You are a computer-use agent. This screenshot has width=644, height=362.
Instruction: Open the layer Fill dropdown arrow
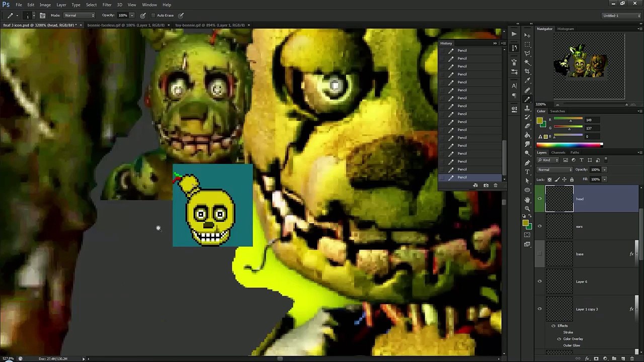pos(605,179)
